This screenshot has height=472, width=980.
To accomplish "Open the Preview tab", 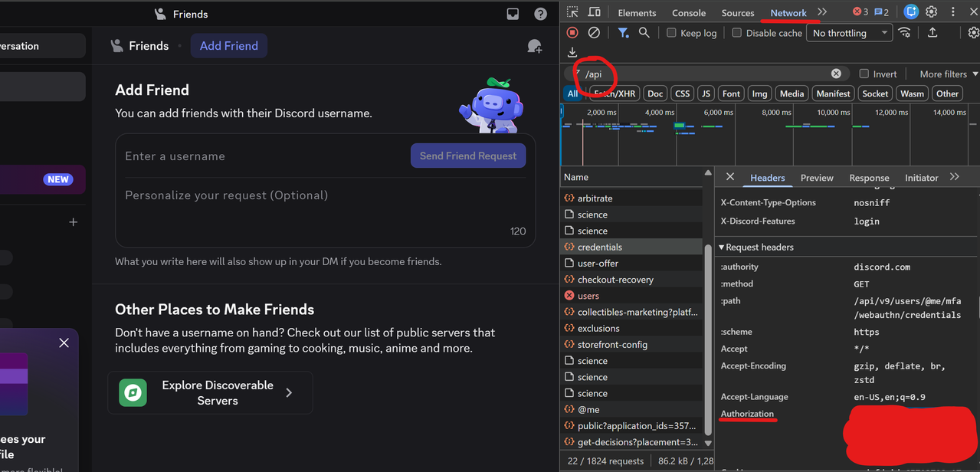I will pyautogui.click(x=817, y=178).
